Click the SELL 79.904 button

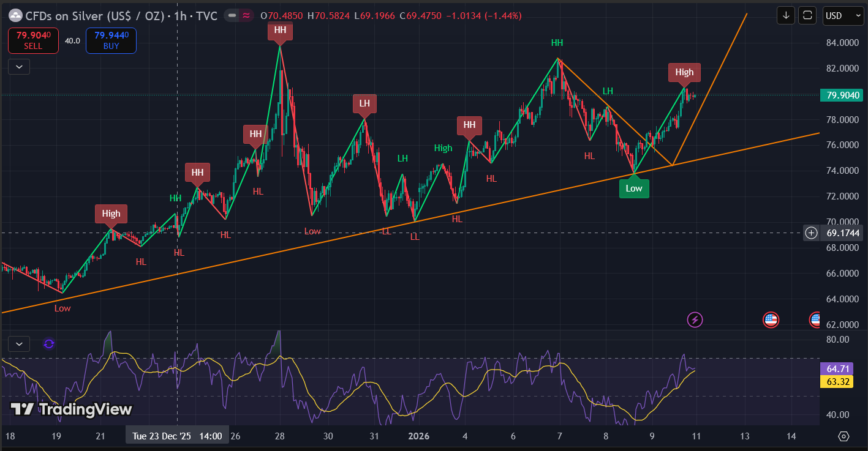pos(33,40)
